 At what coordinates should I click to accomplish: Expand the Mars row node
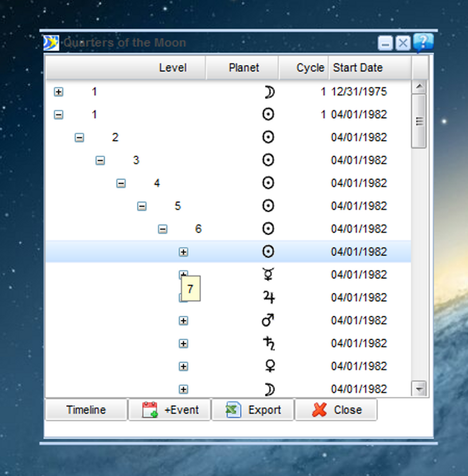(x=183, y=320)
